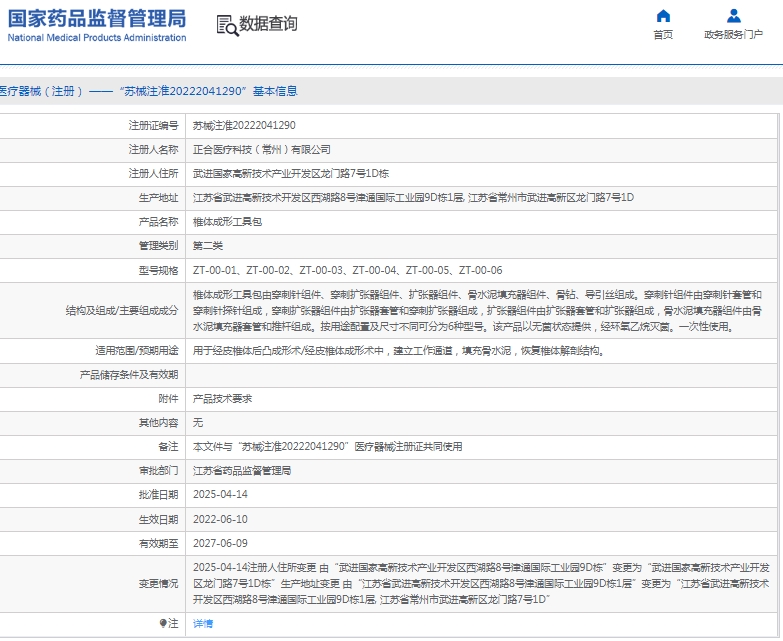This screenshot has height=641, width=783.
Task: Select attachment value 产品技术要求
Action: tap(222, 398)
